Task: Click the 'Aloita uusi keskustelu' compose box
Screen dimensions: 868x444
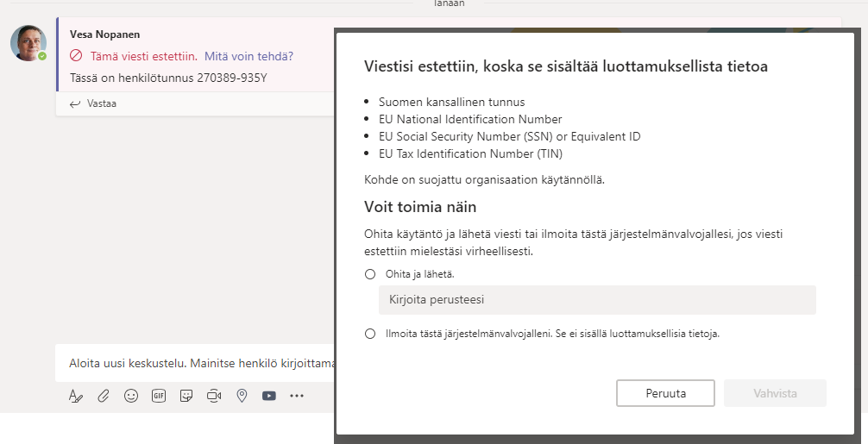Action: click(x=198, y=363)
